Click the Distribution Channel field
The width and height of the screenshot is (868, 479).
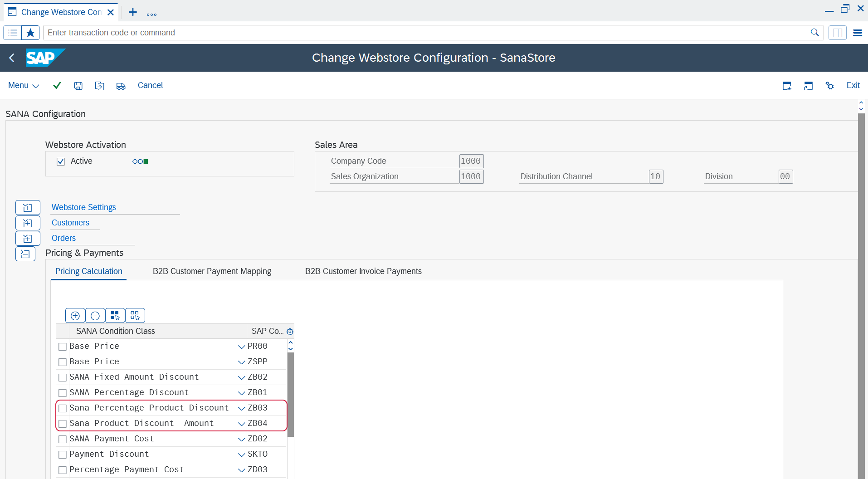656,176
